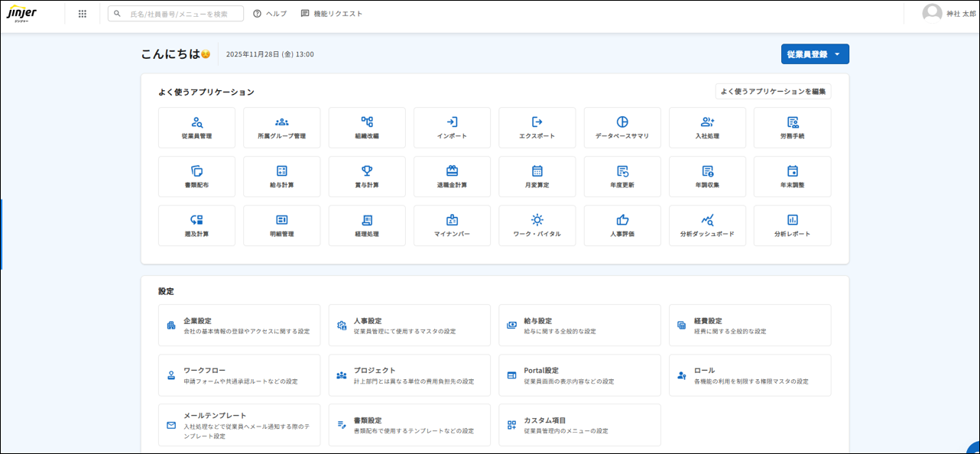
Task: Open 従業員管理 (employee management)
Action: [x=196, y=128]
